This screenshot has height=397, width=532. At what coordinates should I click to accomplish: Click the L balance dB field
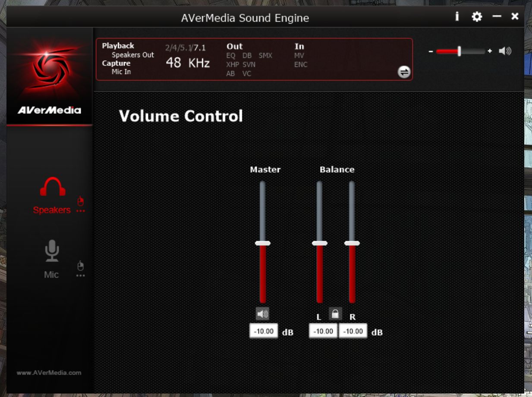pyautogui.click(x=323, y=331)
